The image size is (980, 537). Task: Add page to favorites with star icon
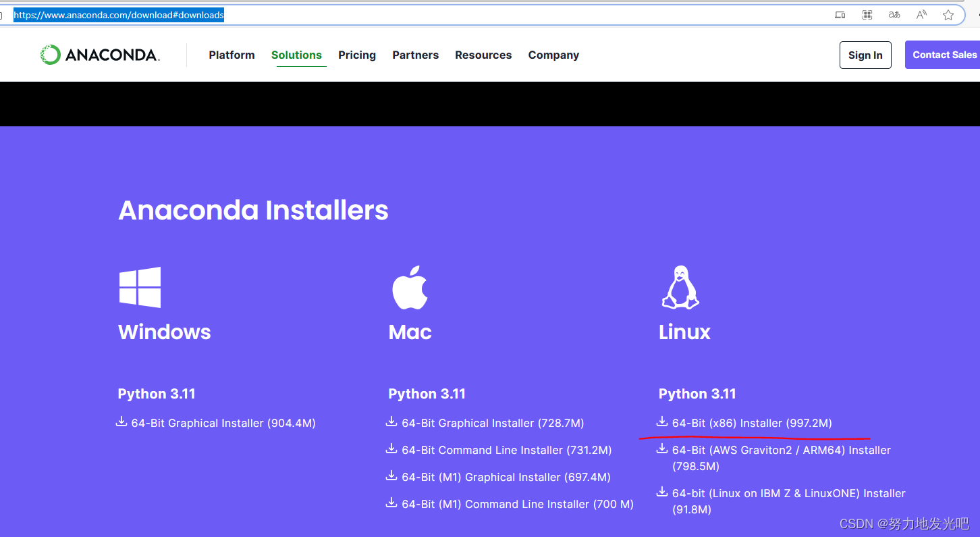click(x=948, y=15)
